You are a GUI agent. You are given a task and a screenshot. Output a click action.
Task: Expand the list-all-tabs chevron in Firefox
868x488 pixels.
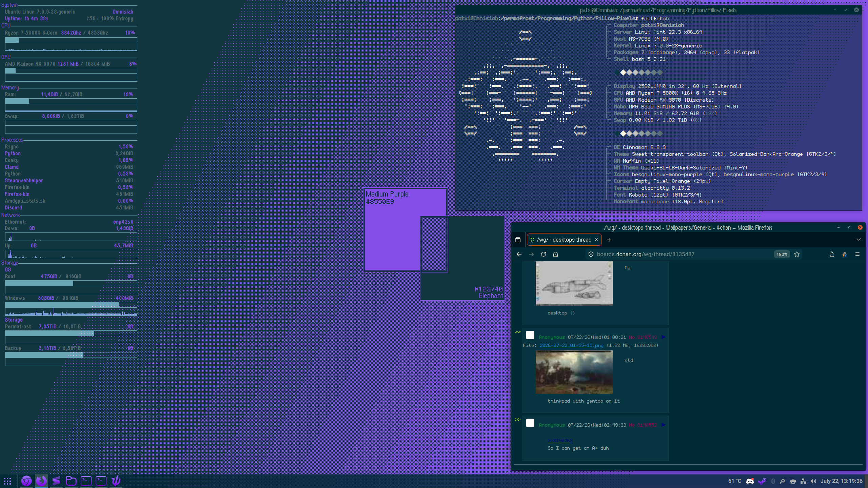coord(859,240)
